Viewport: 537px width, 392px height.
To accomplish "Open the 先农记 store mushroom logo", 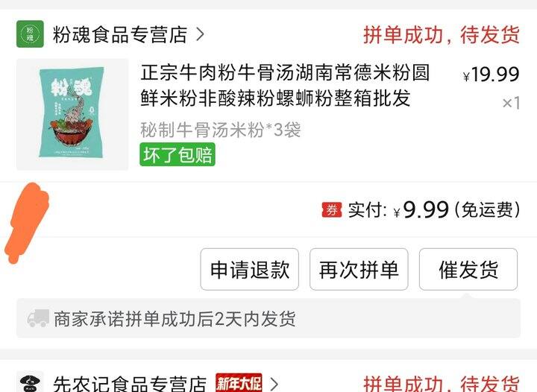I will coord(30,382).
